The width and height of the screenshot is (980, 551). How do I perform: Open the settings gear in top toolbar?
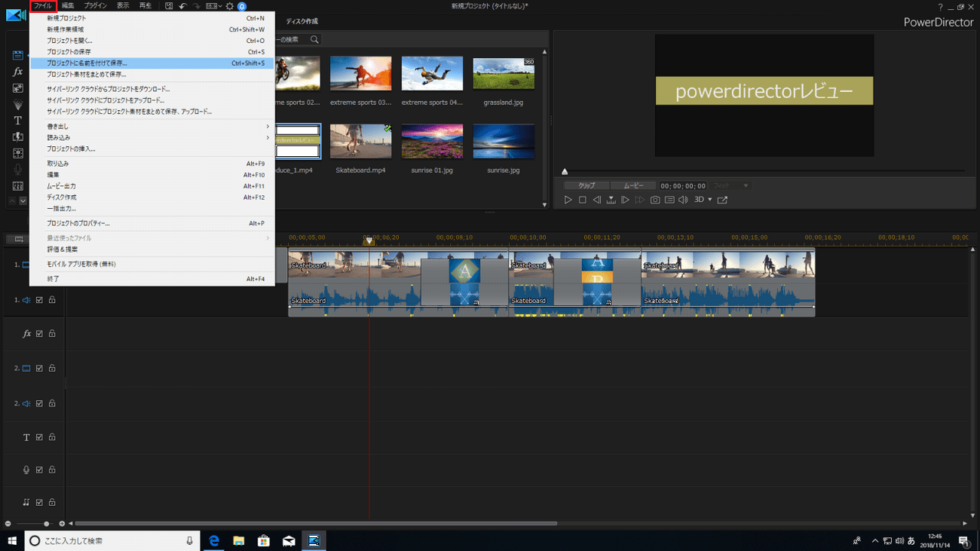[x=230, y=5]
